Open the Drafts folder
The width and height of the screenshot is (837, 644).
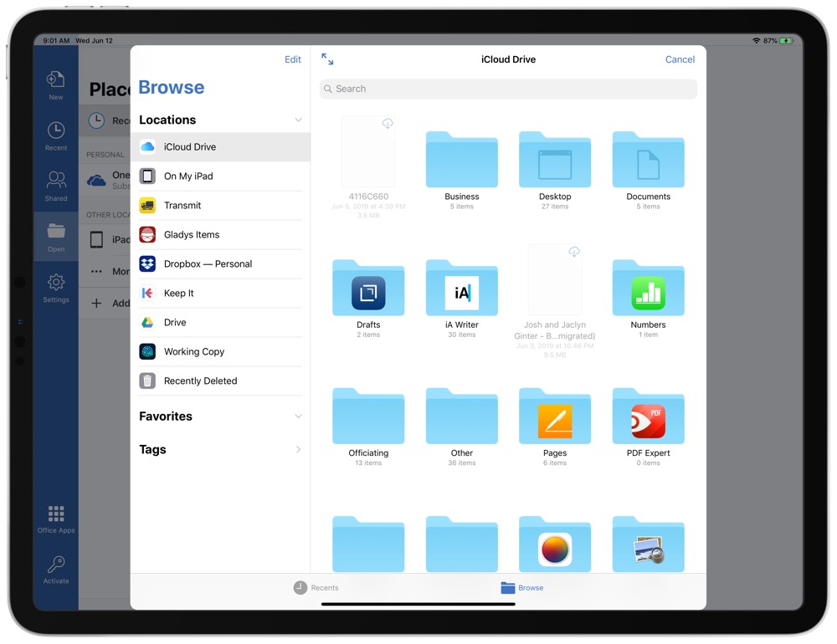(x=368, y=299)
